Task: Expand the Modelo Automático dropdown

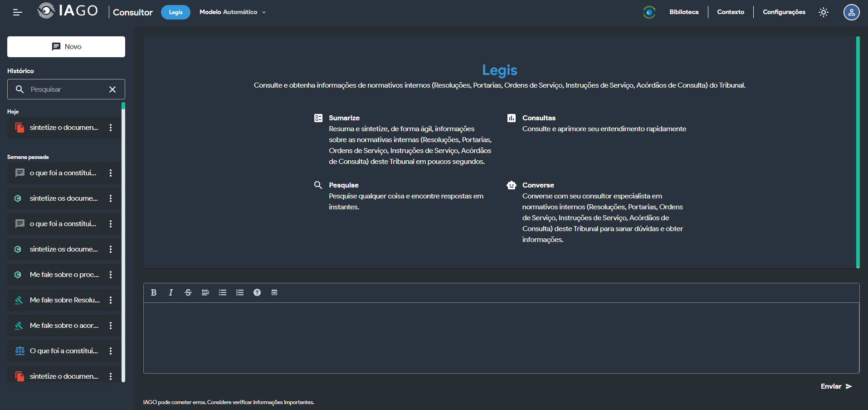Action: point(232,12)
